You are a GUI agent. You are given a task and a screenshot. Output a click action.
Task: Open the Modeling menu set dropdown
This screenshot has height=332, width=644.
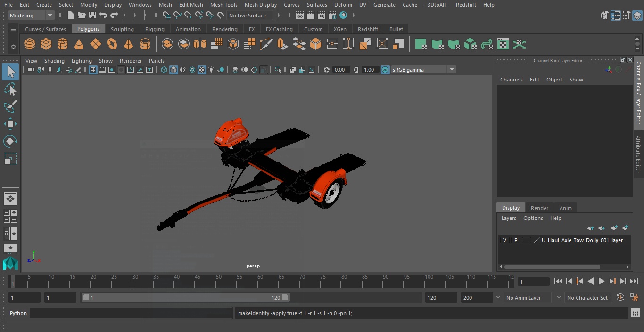pyautogui.click(x=32, y=16)
